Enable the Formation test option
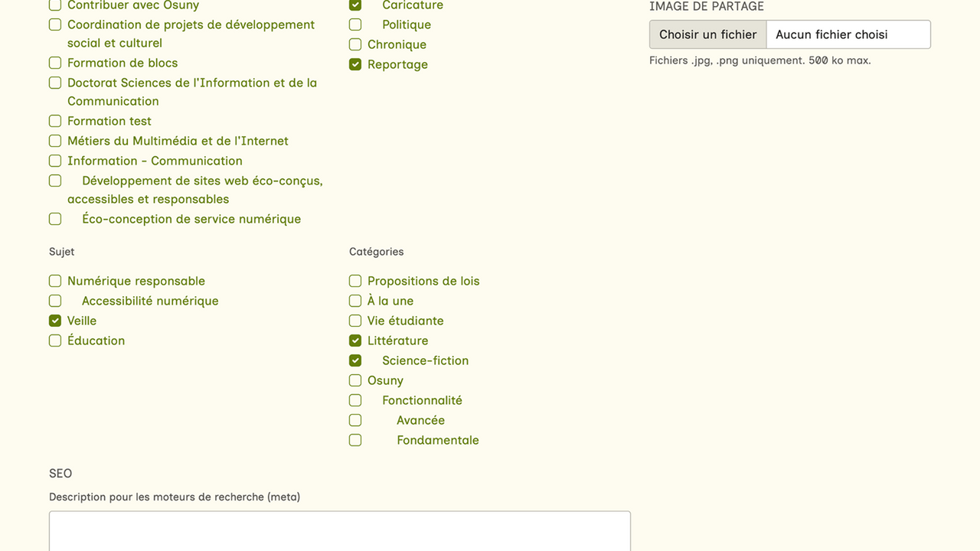Viewport: 980px width, 551px height. (55, 121)
